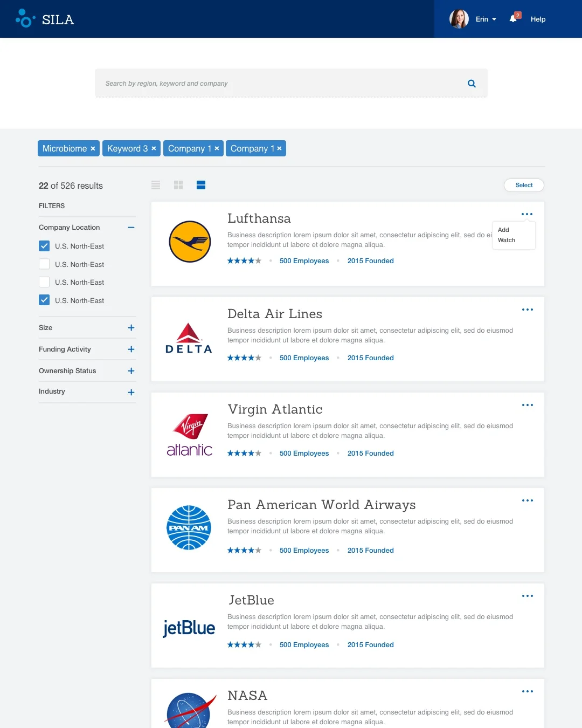The image size is (582, 728).
Task: Click the jetBlue logo
Action: 189,628
